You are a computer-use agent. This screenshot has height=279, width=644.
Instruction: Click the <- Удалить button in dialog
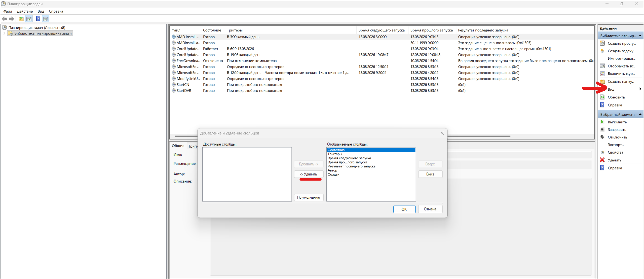309,174
